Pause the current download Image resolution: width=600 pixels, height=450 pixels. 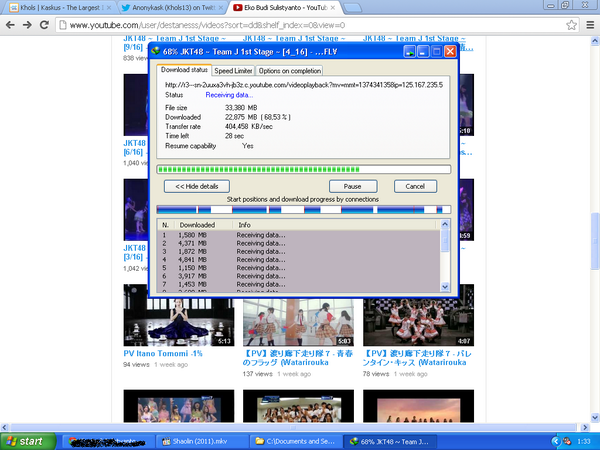point(353,186)
